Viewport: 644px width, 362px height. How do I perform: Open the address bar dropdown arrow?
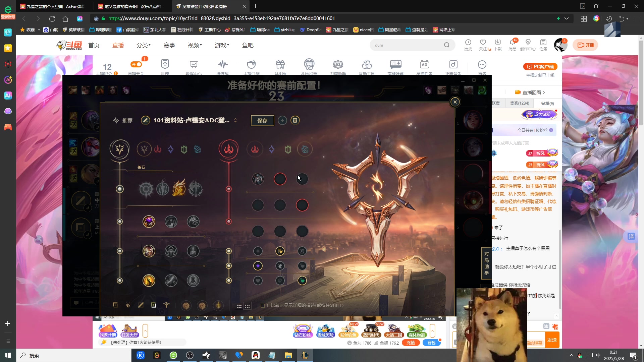567,18
